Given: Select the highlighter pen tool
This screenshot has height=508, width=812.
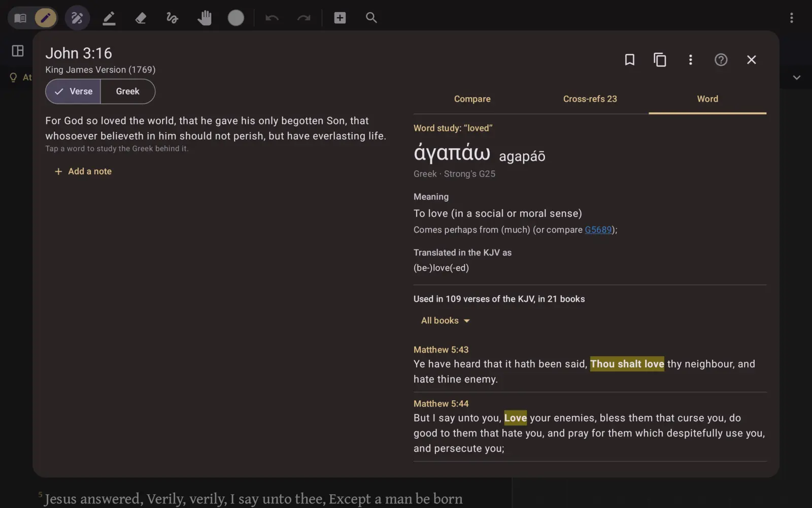Looking at the screenshot, I should point(109,18).
